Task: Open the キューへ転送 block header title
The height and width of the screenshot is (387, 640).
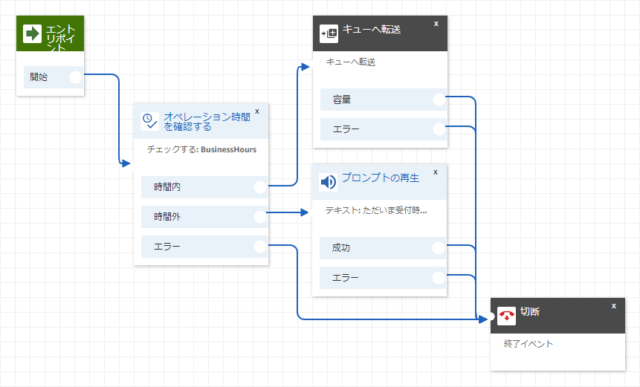Action: pyautogui.click(x=371, y=29)
